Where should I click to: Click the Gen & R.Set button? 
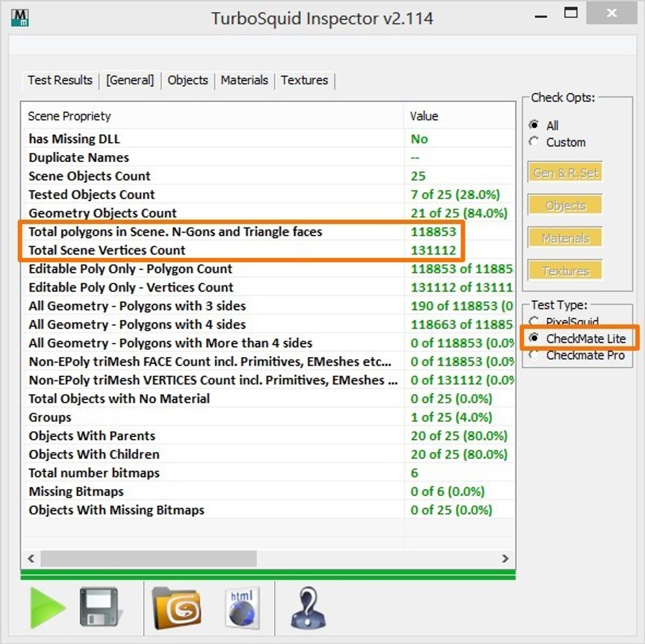click(x=565, y=172)
